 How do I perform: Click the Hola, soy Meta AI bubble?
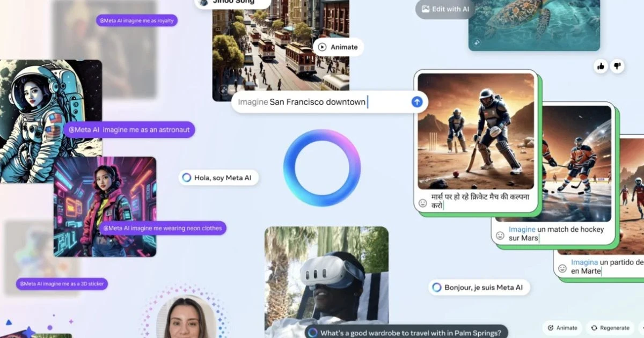click(219, 178)
